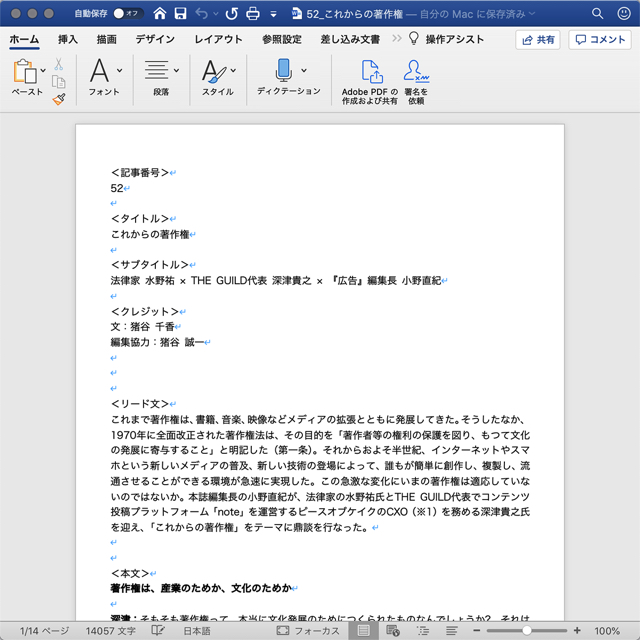
Task: Toggle Focus mode in status bar
Action: pos(309,631)
